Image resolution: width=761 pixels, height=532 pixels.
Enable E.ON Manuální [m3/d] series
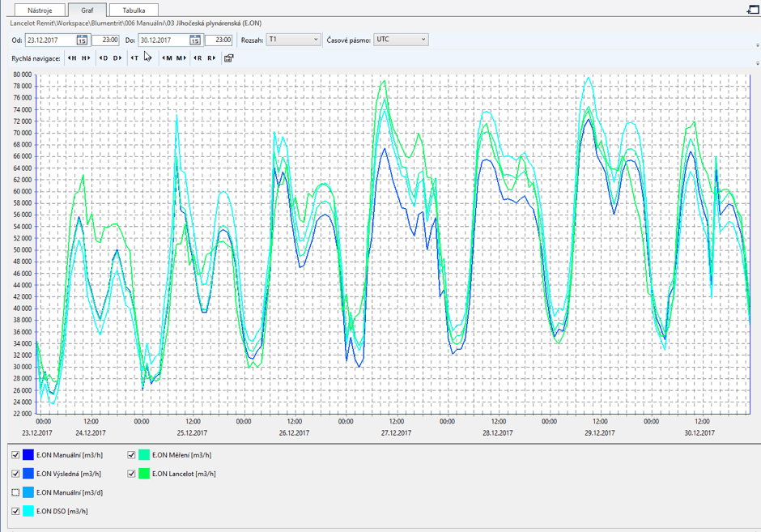pos(15,492)
